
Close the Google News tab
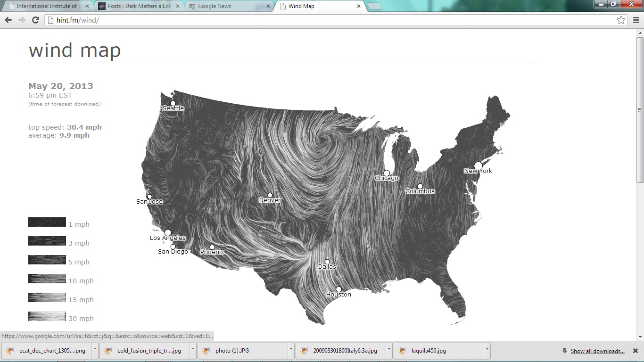click(x=268, y=7)
